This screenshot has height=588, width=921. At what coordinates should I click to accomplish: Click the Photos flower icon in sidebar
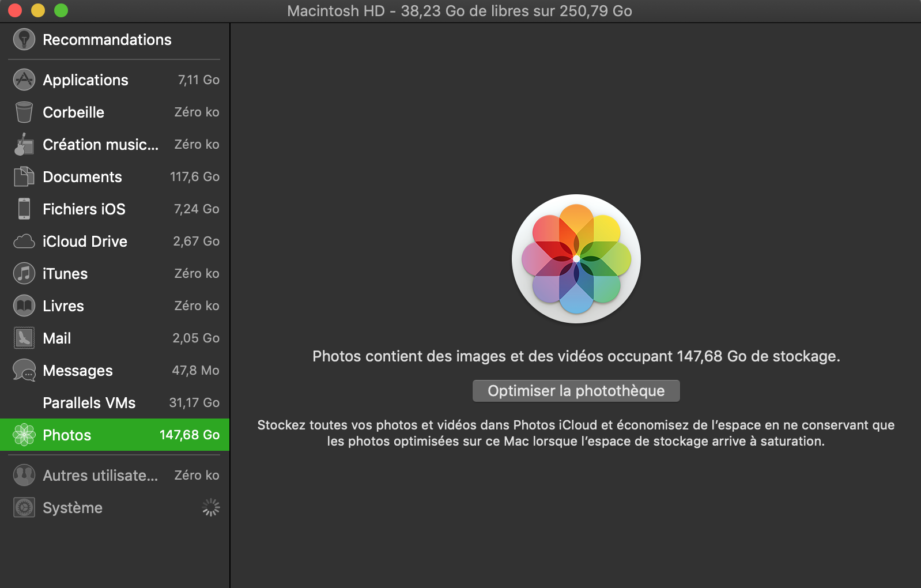click(x=24, y=435)
